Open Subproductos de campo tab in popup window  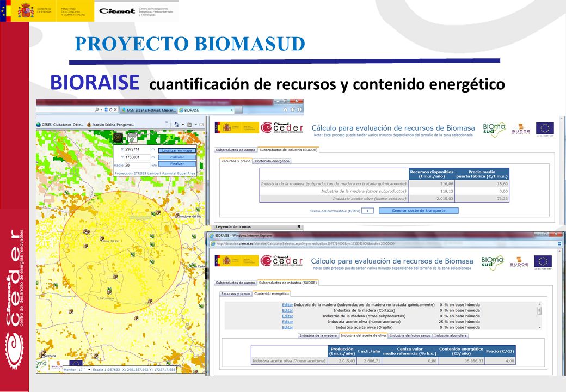[x=235, y=283]
